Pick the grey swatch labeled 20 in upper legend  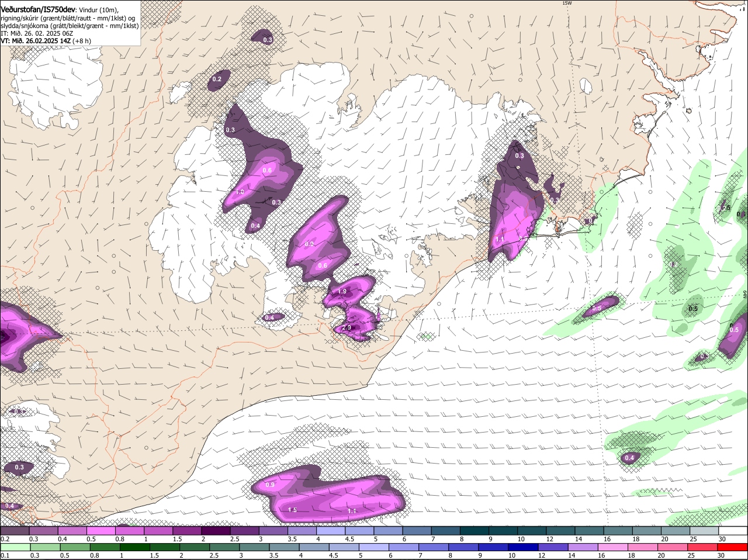(676, 531)
